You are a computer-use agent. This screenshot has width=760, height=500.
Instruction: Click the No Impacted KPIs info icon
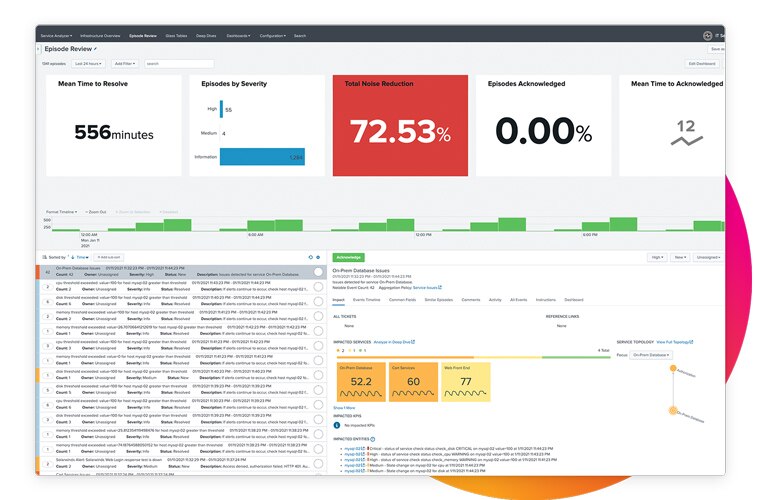337,424
